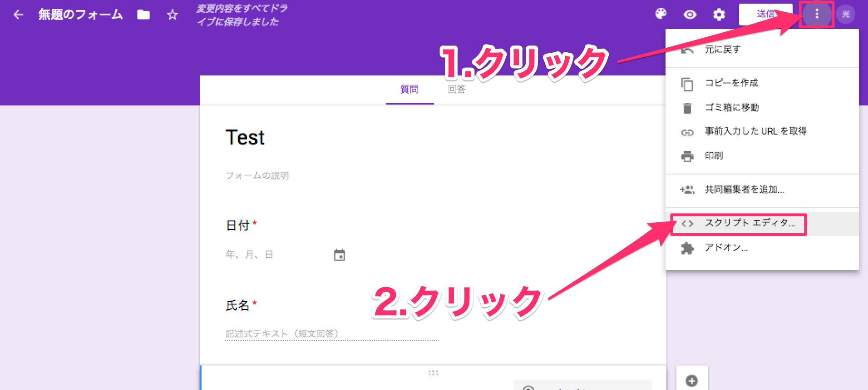Click the link icon beside 事前入力した URL
The image size is (868, 390).
point(687,132)
